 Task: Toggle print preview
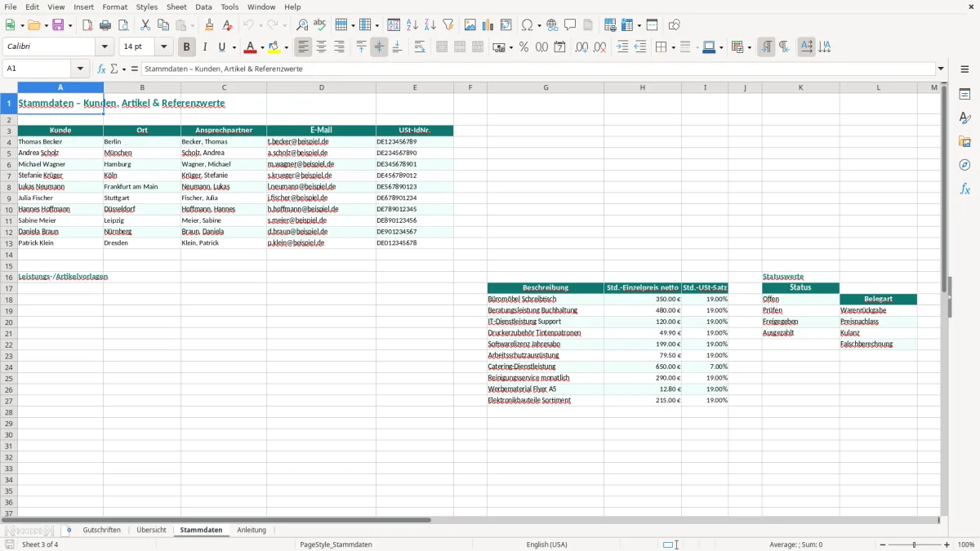pos(122,25)
